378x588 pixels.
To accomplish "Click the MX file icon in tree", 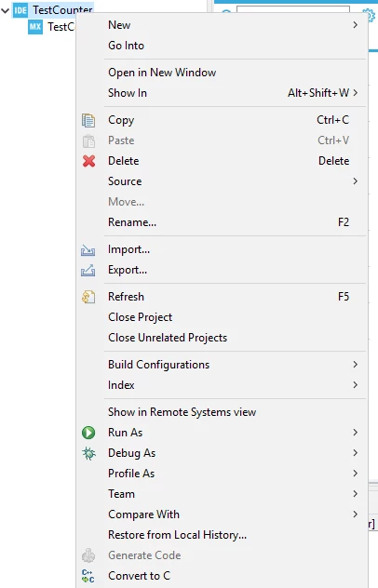I will (35, 27).
